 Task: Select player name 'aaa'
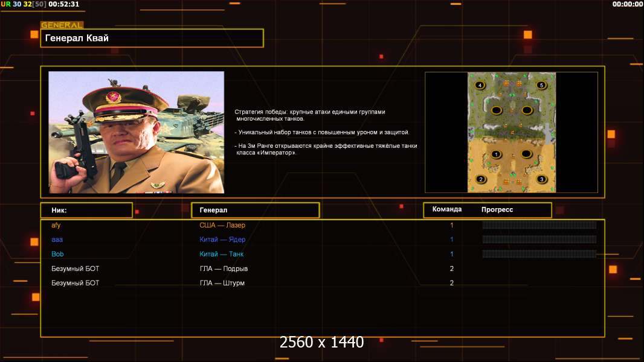[x=57, y=240]
